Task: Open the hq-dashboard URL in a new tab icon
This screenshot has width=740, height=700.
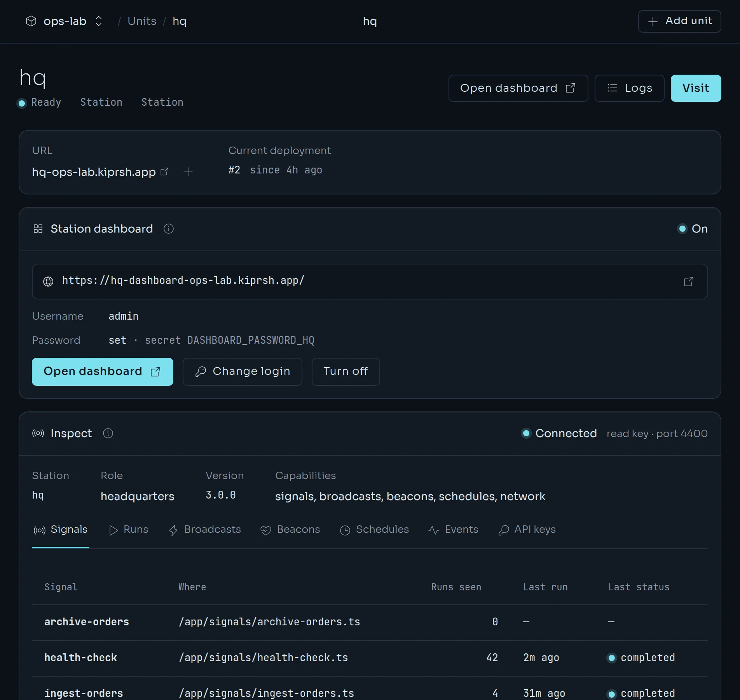Action: [688, 282]
